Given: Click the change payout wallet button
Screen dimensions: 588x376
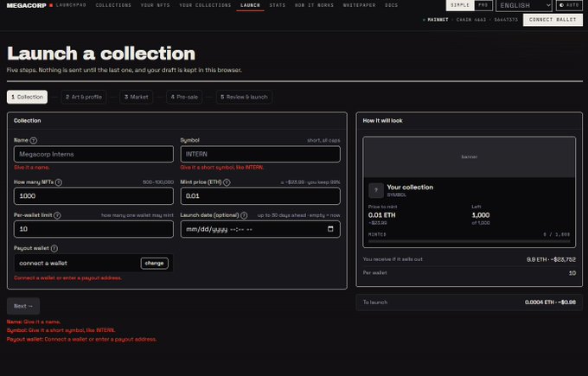Looking at the screenshot, I should pos(154,263).
